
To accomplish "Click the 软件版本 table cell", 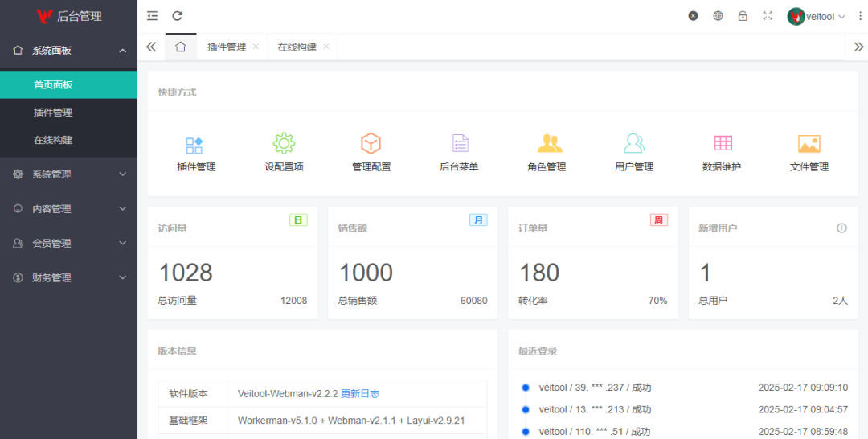I will pyautogui.click(x=193, y=394).
